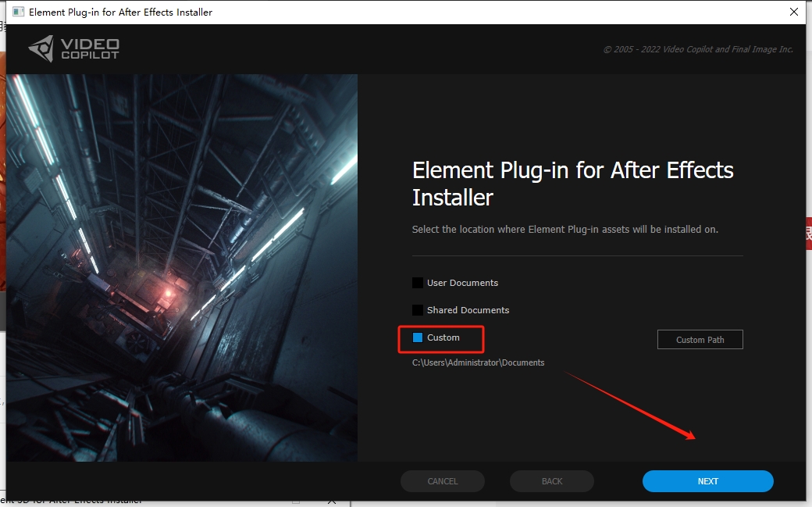Enable the Shared Documents checkbox

tap(418, 310)
